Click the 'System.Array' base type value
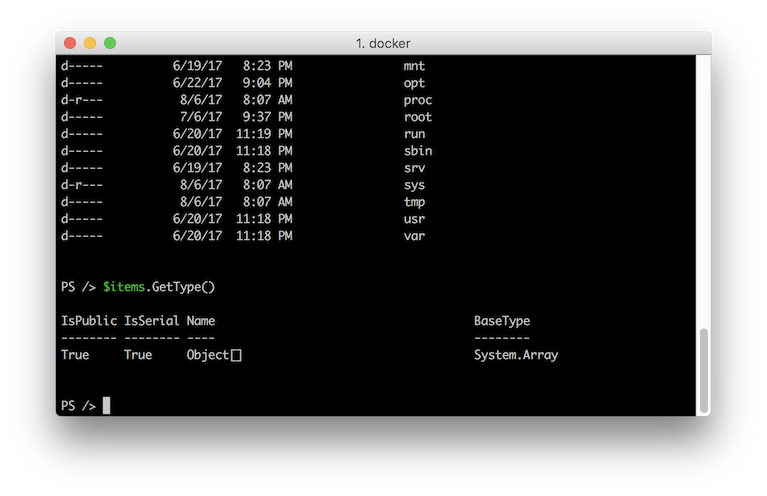767x496 pixels. [x=516, y=355]
